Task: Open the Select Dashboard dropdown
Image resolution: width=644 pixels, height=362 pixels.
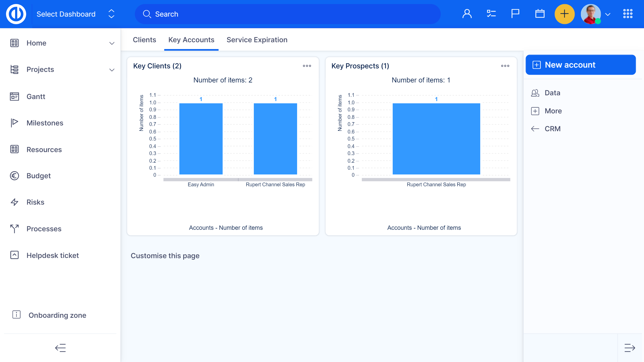Action: tap(75, 14)
